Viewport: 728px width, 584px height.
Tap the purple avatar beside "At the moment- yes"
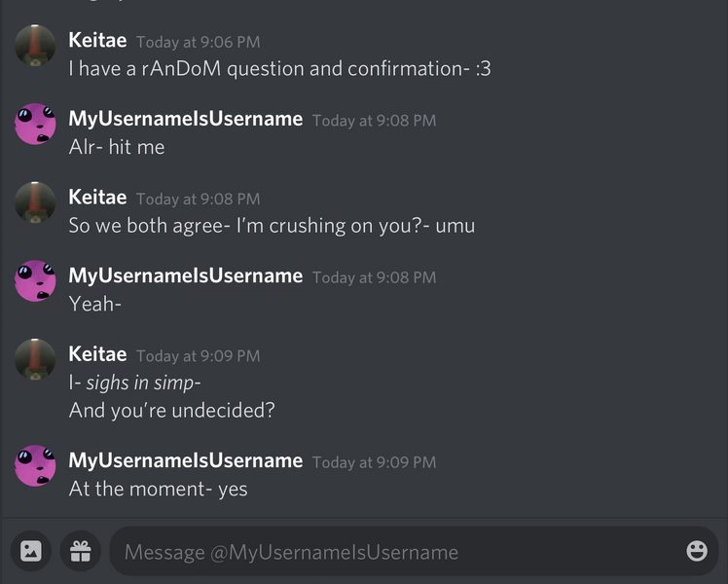(x=35, y=465)
